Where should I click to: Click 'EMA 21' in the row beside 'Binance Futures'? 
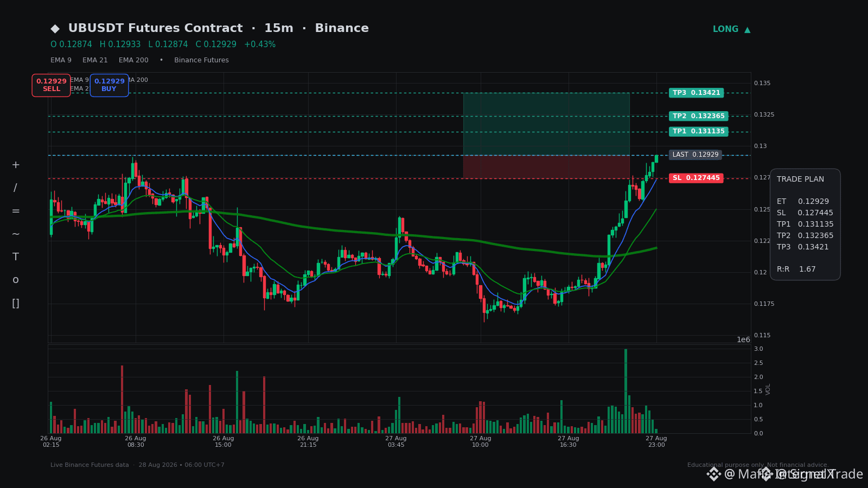click(95, 60)
